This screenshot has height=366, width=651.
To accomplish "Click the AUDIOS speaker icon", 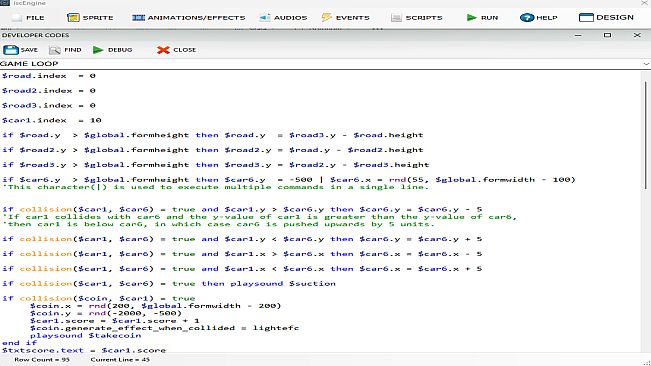I will point(264,17).
